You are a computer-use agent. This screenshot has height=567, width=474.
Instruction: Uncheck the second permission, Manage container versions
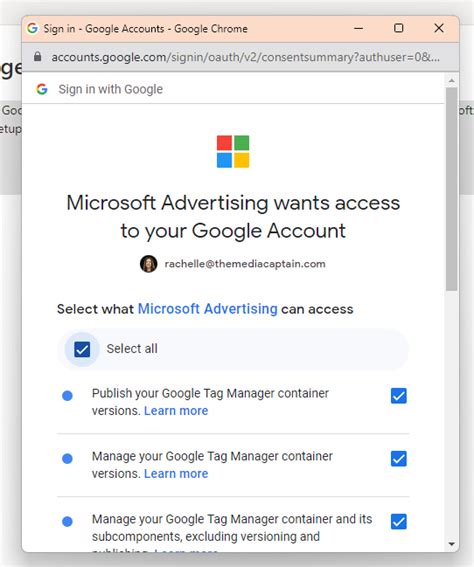point(398,459)
